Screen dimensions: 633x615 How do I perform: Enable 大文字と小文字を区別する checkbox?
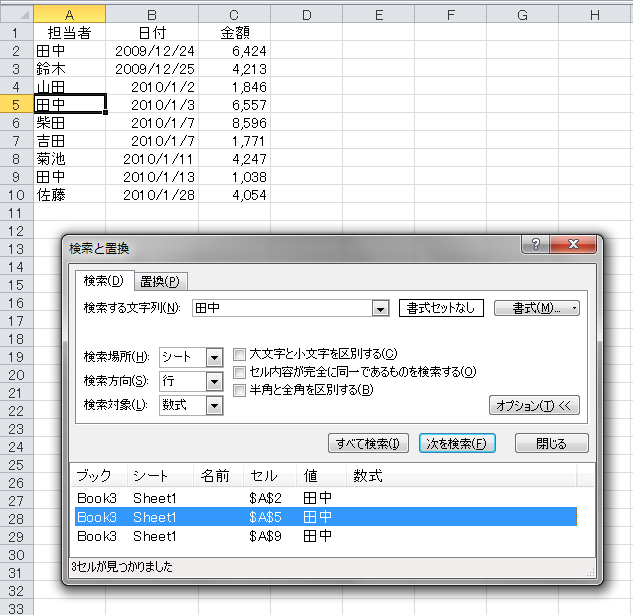click(x=240, y=354)
